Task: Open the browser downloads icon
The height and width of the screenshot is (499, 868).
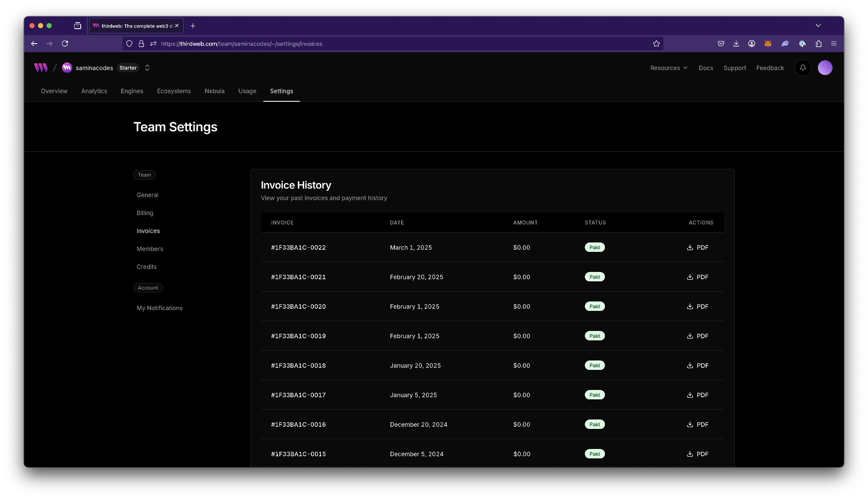Action: click(x=736, y=44)
